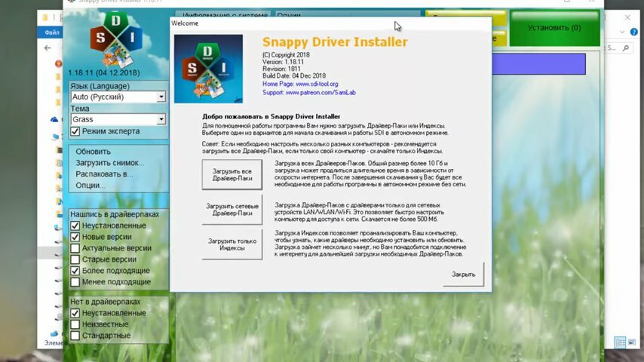
Task: Click the blue progress bar panel
Action: click(x=539, y=64)
